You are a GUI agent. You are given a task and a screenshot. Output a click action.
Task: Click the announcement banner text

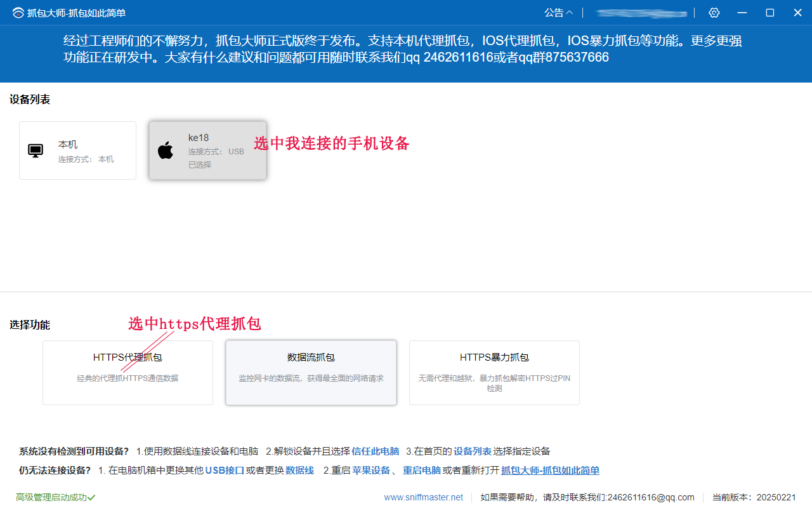pos(403,50)
